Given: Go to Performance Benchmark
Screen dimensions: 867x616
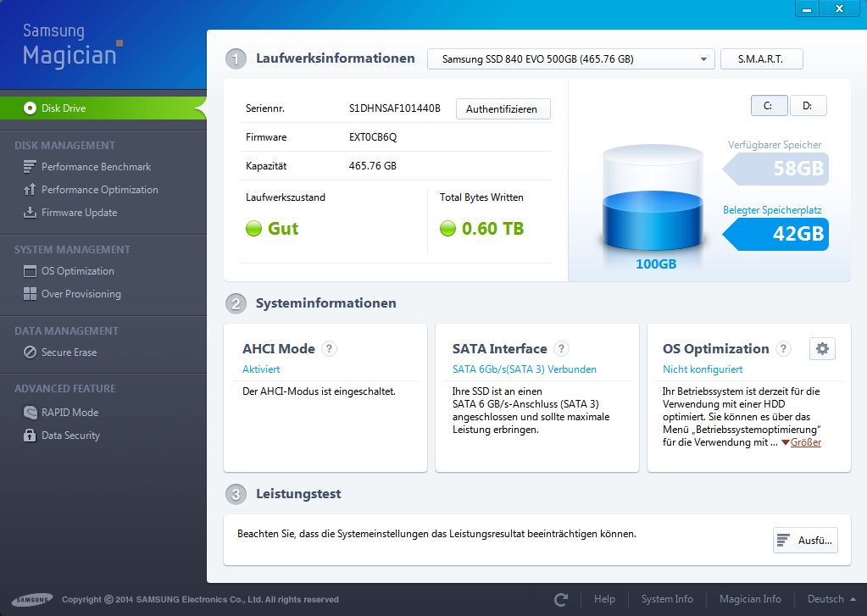Looking at the screenshot, I should point(97,166).
